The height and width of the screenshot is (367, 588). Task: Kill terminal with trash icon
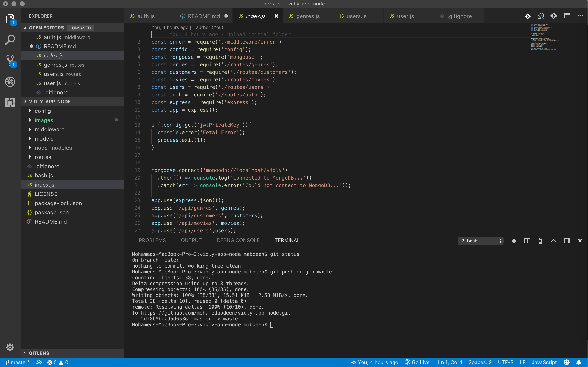click(x=540, y=241)
